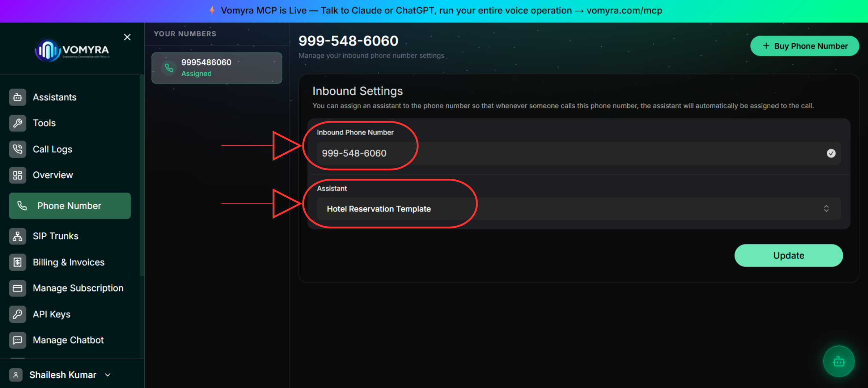Open the floating chatbot assistant bubble

839,361
